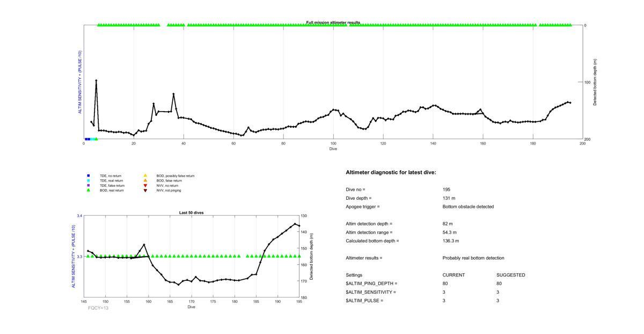Click the 'Dive depth =' label
This screenshot has width=644, height=334.
tap(358, 198)
